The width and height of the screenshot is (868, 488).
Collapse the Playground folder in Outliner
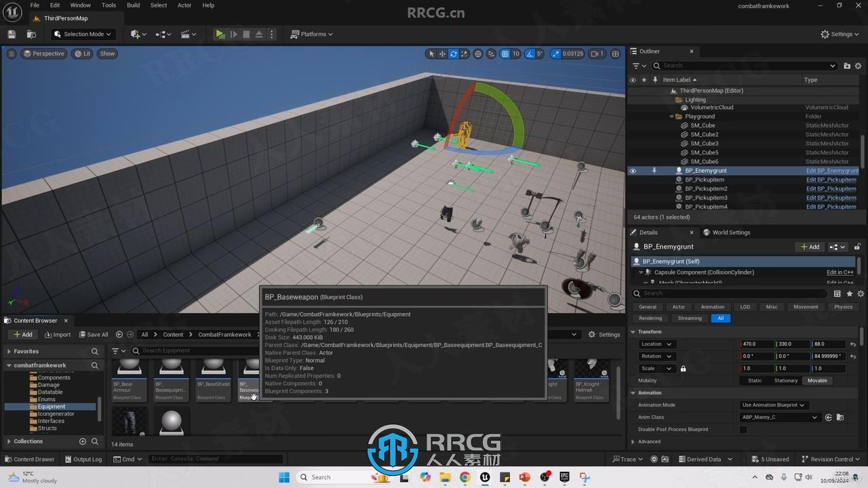pos(671,117)
